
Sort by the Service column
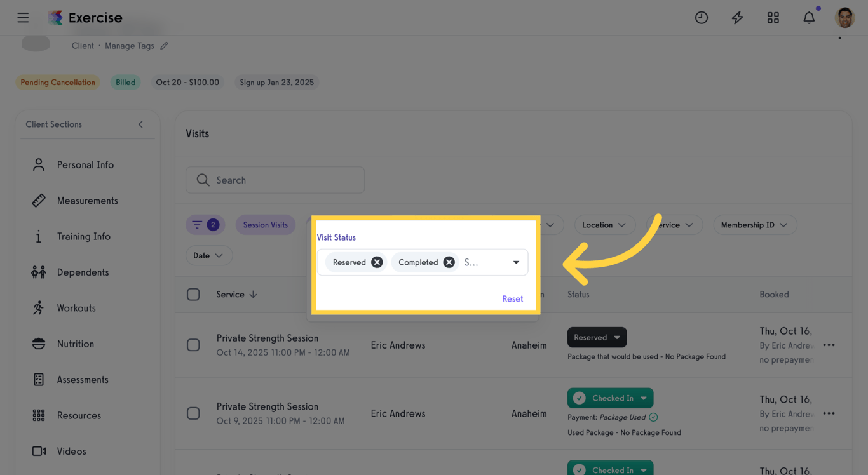[x=236, y=295]
